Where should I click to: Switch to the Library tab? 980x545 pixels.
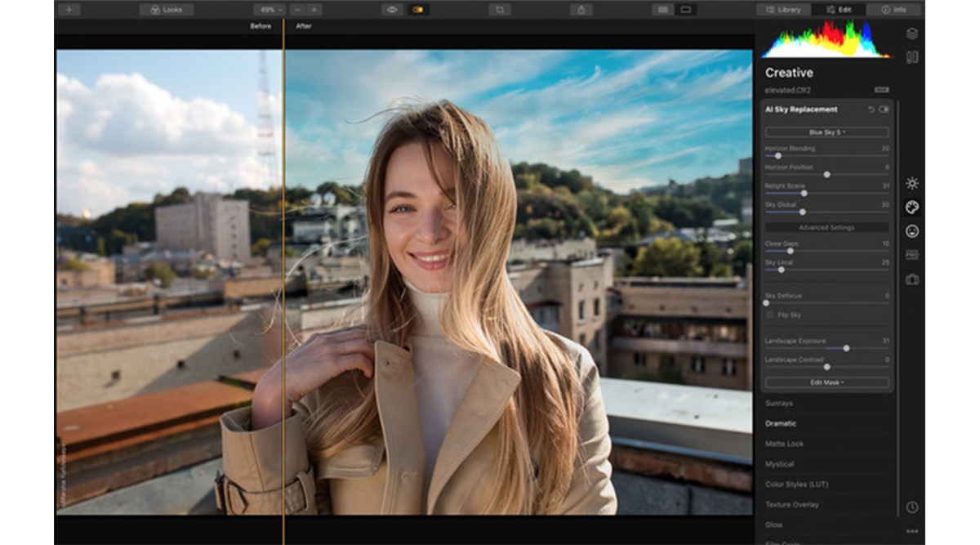tap(782, 10)
